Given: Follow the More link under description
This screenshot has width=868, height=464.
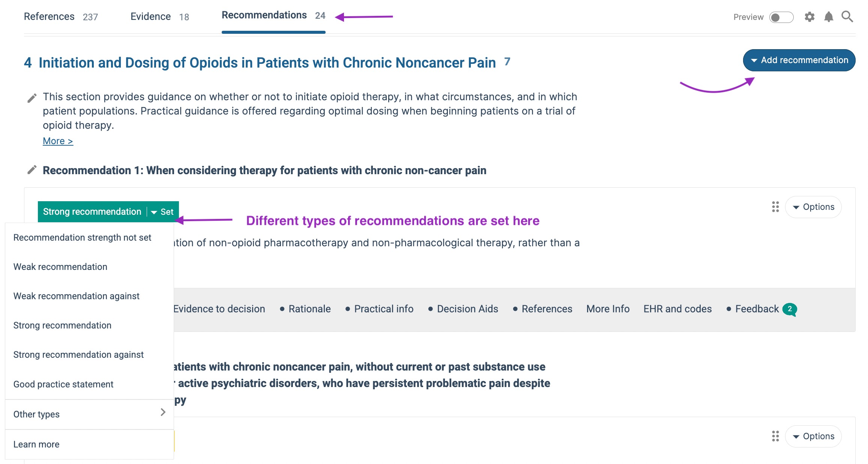Looking at the screenshot, I should [58, 141].
